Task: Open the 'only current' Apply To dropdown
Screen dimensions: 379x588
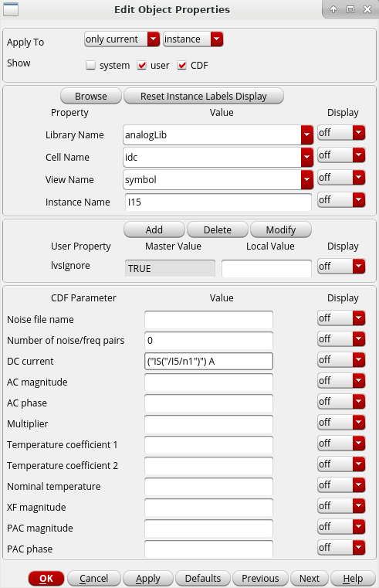Action: (x=123, y=39)
